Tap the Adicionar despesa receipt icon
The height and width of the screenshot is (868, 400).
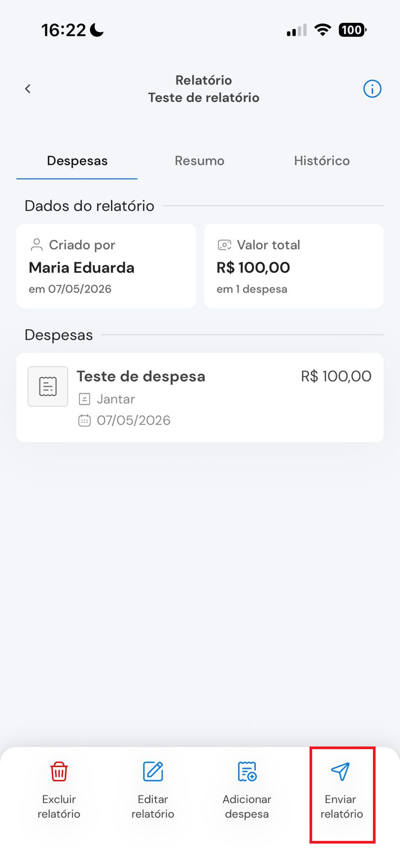[x=247, y=771]
